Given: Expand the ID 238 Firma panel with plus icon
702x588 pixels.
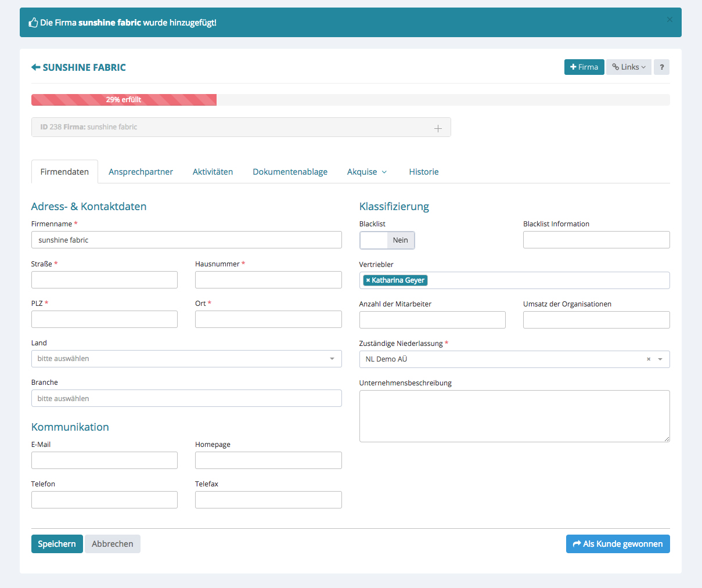Looking at the screenshot, I should (x=438, y=128).
